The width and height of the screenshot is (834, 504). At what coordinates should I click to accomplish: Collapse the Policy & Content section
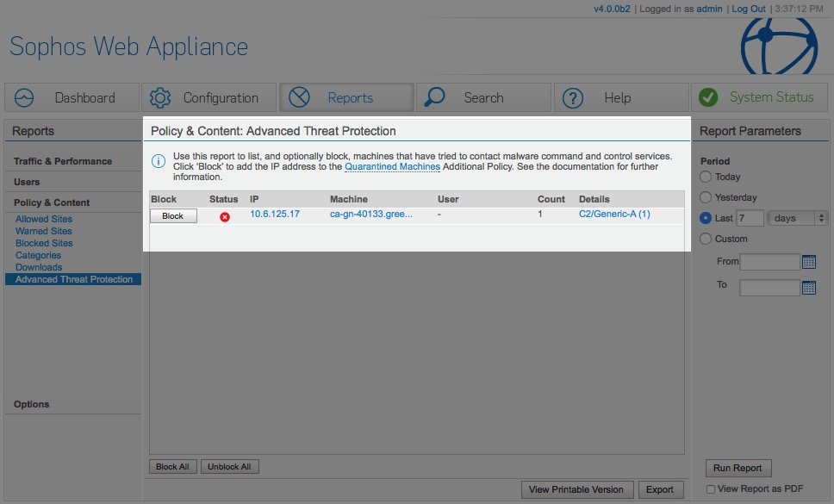coord(52,202)
